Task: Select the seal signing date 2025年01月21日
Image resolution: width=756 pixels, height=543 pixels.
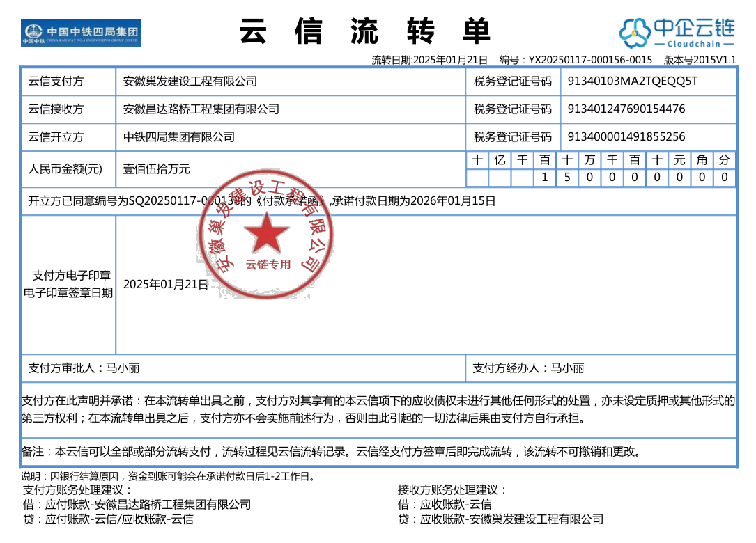Action: click(166, 284)
